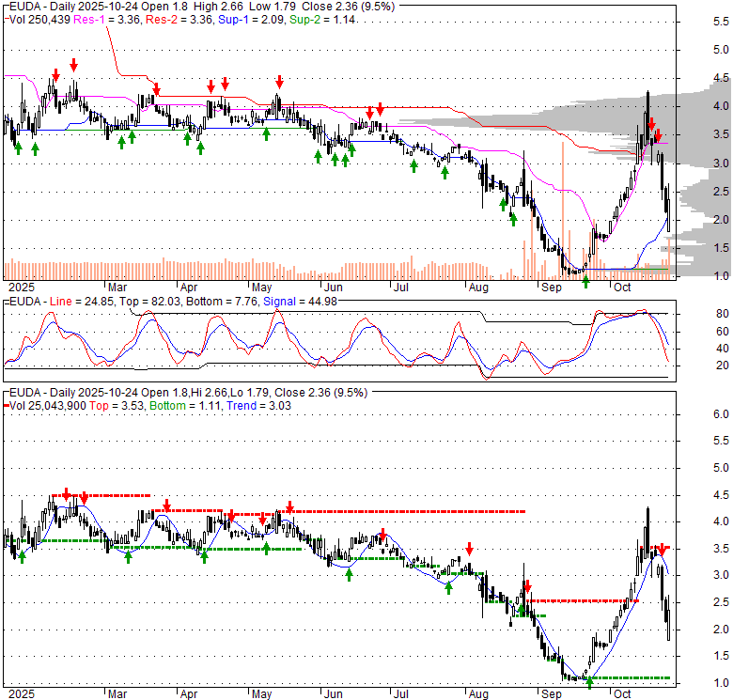
Task: Select the Res-1 = 3.36 legend label
Action: [105, 19]
